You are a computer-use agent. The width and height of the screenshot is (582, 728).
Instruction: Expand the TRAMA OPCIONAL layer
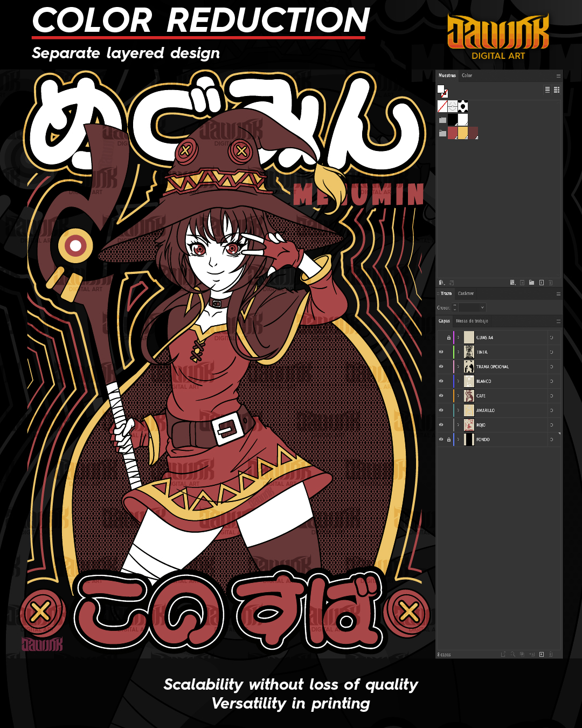[459, 367]
